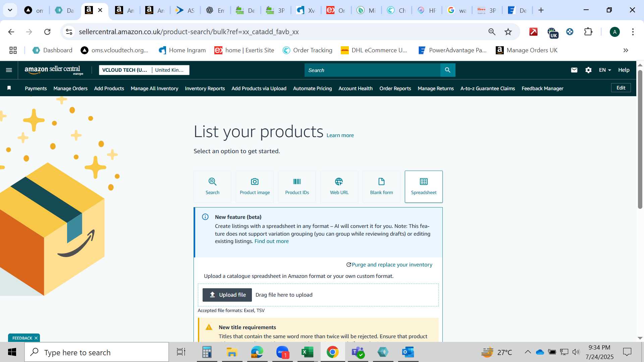Open the Calculator app in taskbar
This screenshot has height=362, width=644.
pos(207,352)
